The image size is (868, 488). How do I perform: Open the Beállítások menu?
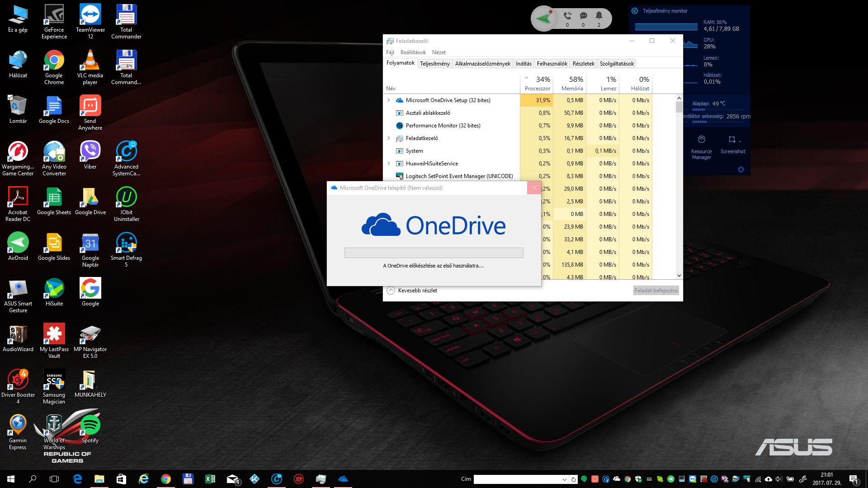click(413, 52)
